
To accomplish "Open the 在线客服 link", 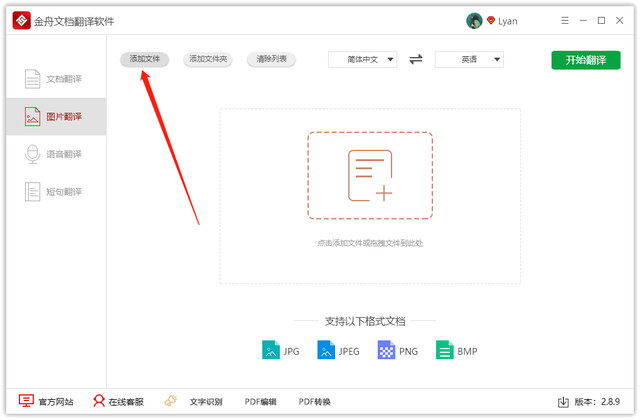I will 126,402.
